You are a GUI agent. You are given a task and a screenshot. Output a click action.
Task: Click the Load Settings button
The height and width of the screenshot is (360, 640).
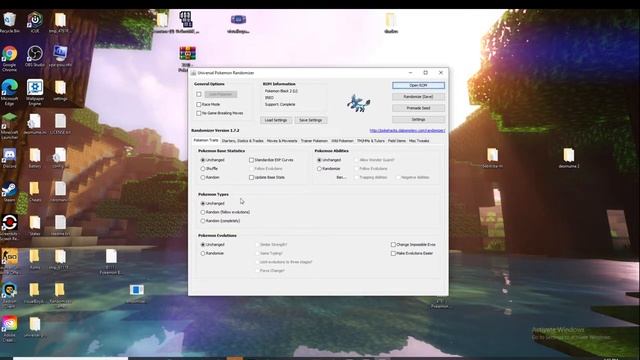(276, 120)
